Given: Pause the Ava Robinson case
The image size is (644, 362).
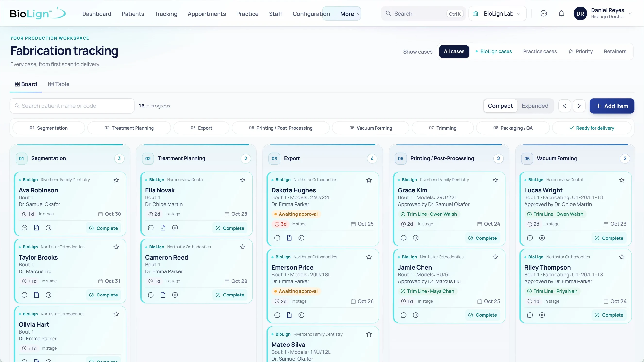Looking at the screenshot, I should pyautogui.click(x=49, y=228).
